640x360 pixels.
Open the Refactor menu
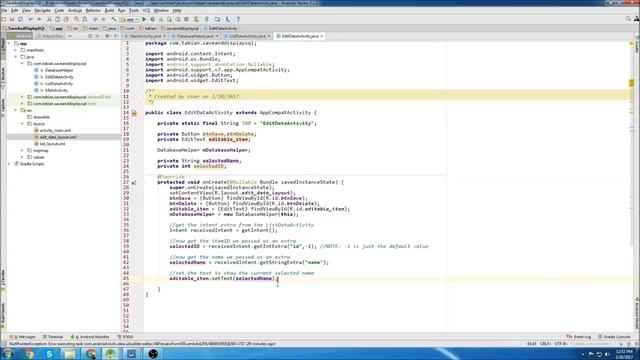coord(93,10)
